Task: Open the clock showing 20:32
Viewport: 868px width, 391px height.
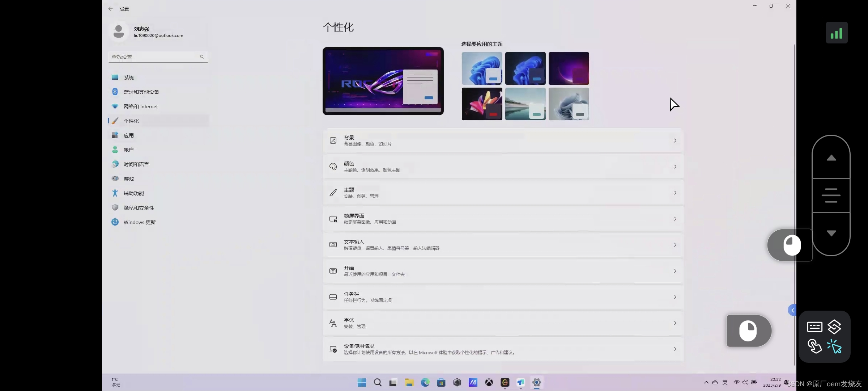Action: [772, 382]
